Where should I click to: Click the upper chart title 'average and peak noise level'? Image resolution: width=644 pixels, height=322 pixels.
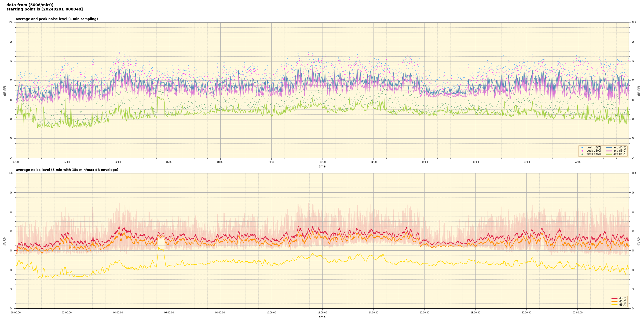point(57,19)
